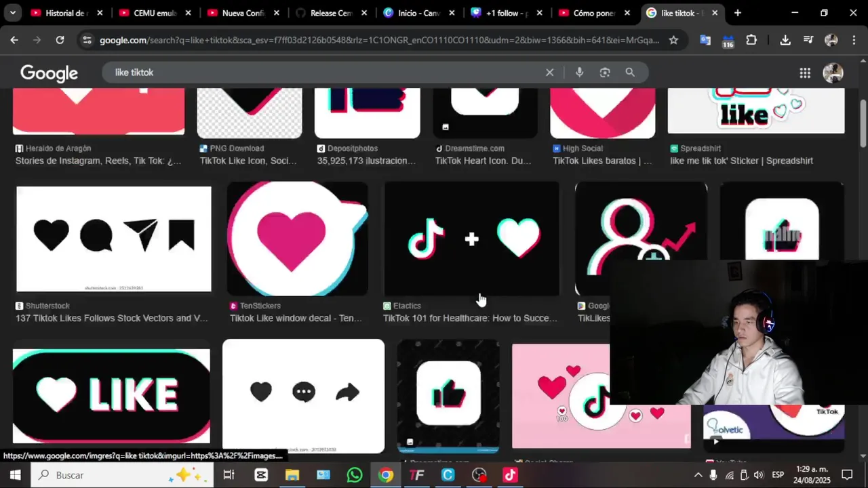Open Task View on the taskbar

pyautogui.click(x=229, y=475)
